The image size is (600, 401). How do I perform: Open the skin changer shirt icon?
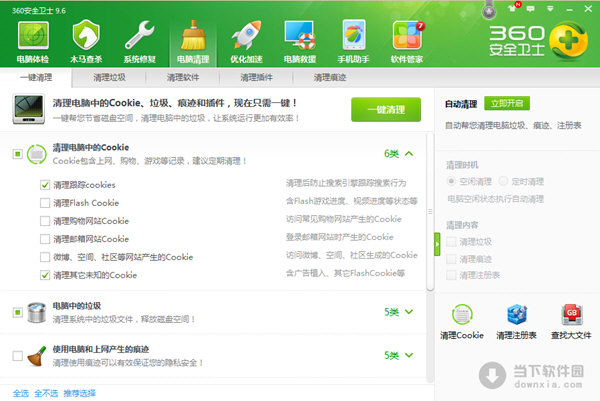(513, 8)
